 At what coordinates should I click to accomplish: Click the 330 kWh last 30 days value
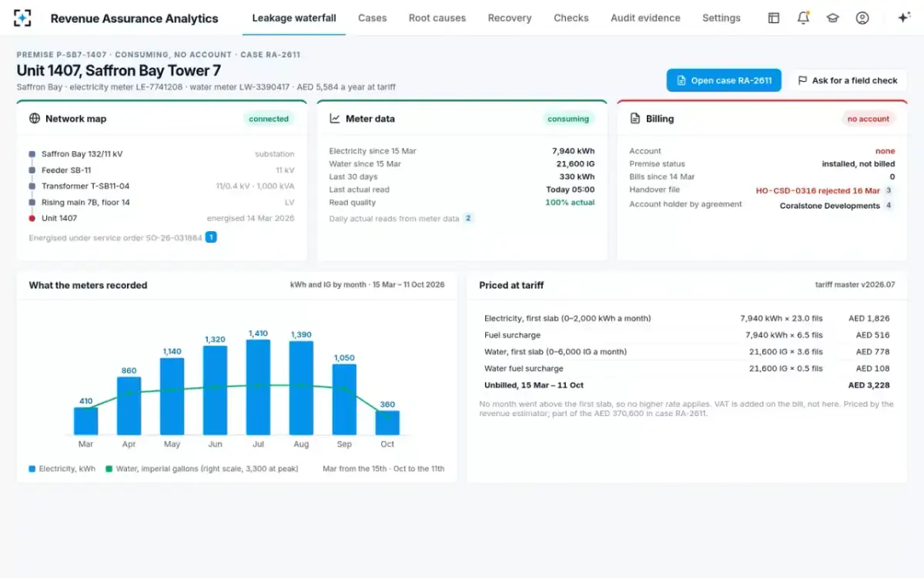tap(579, 177)
